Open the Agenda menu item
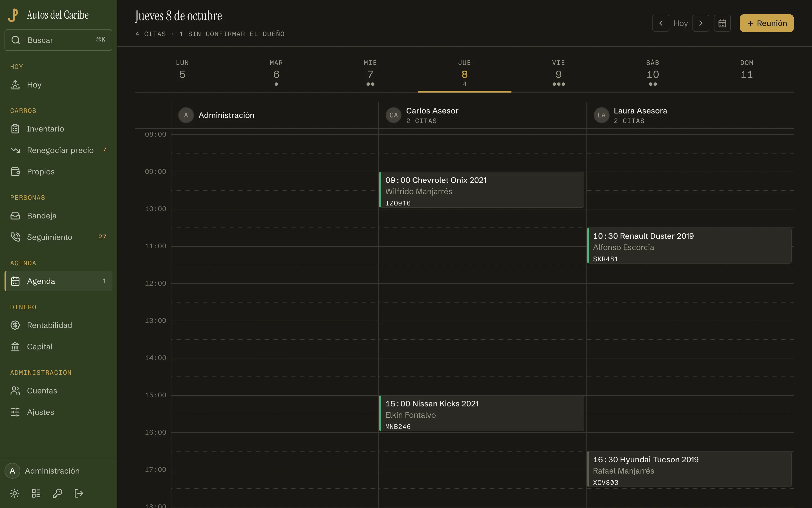The image size is (812, 508). 58,281
